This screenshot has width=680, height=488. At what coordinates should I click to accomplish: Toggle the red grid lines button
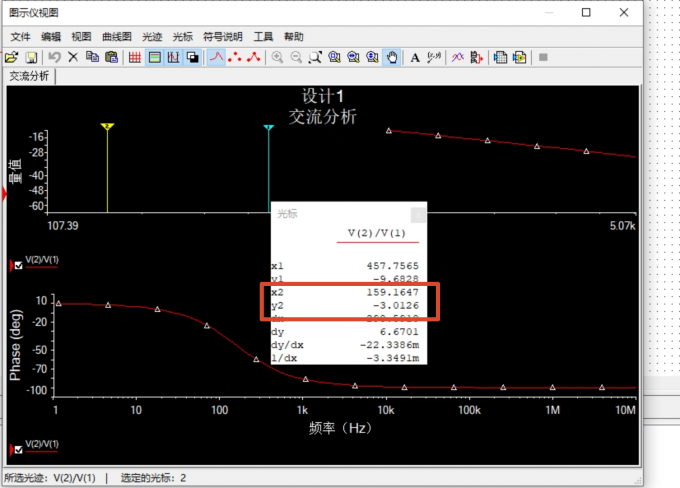pos(135,57)
